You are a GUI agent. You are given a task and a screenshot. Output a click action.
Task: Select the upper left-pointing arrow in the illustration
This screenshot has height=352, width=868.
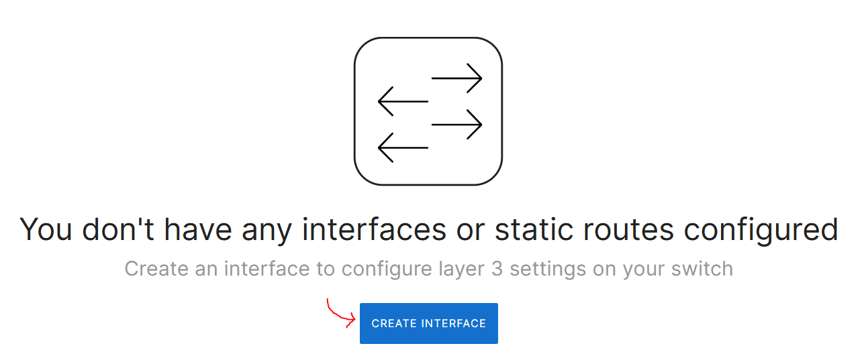(x=403, y=101)
